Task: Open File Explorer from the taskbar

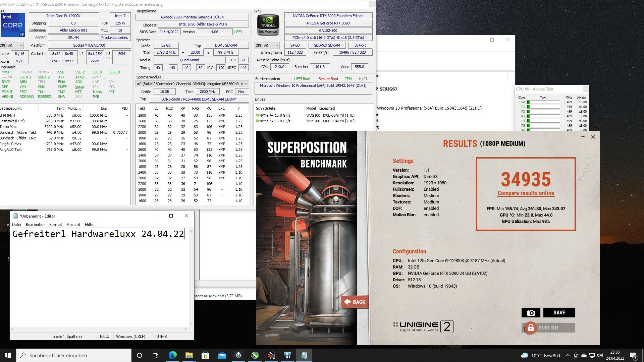Action: (x=189, y=355)
